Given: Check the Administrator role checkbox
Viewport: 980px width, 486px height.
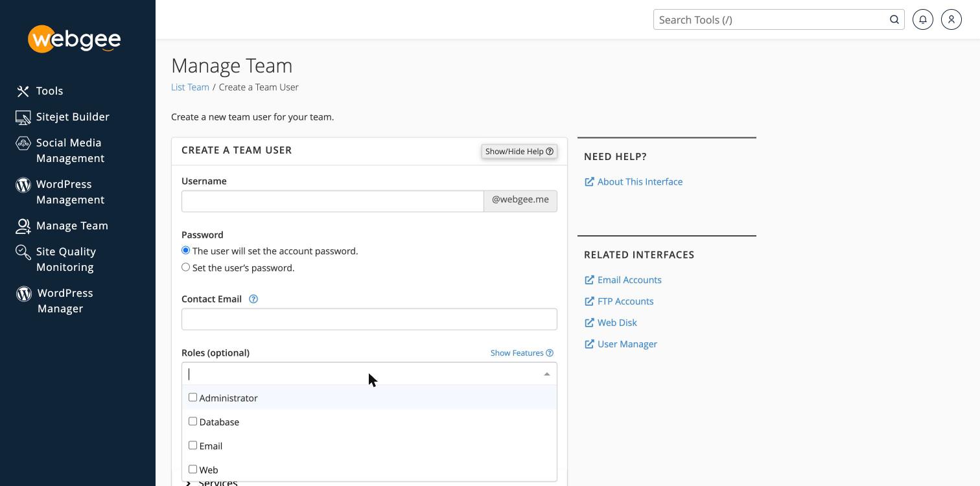Looking at the screenshot, I should click(192, 397).
